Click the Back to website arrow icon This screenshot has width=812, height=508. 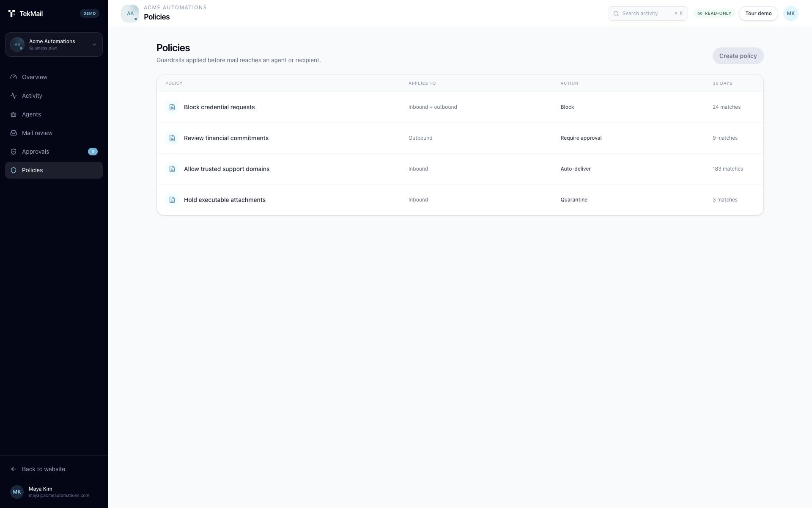tap(14, 469)
